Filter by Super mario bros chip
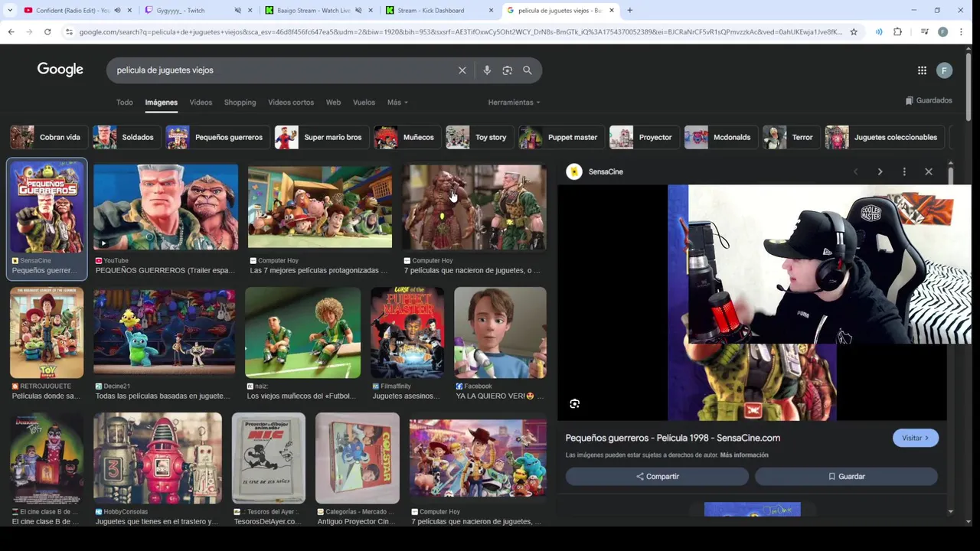This screenshot has height=551, width=980. (x=322, y=137)
